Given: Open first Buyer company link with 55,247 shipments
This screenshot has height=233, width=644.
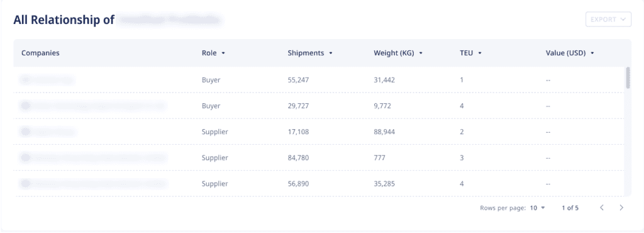Looking at the screenshot, I should (x=47, y=80).
